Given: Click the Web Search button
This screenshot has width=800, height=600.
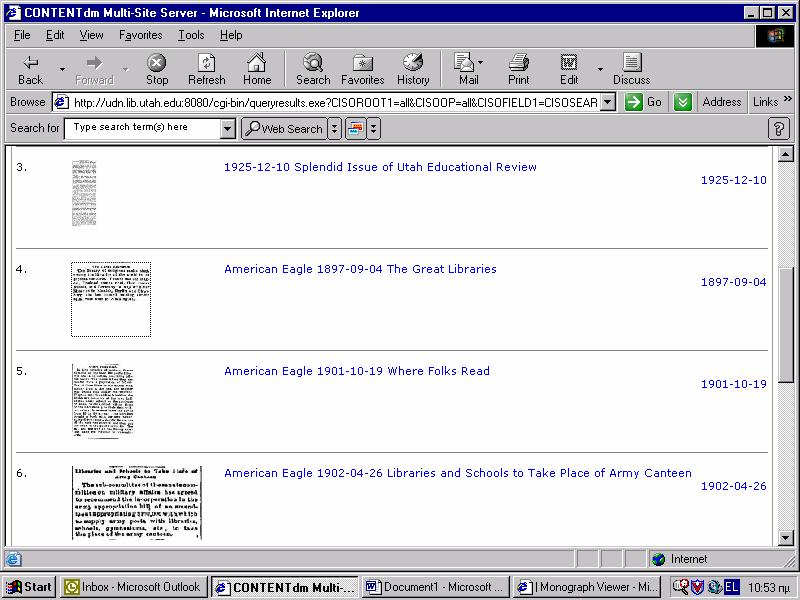Looking at the screenshot, I should [284, 129].
